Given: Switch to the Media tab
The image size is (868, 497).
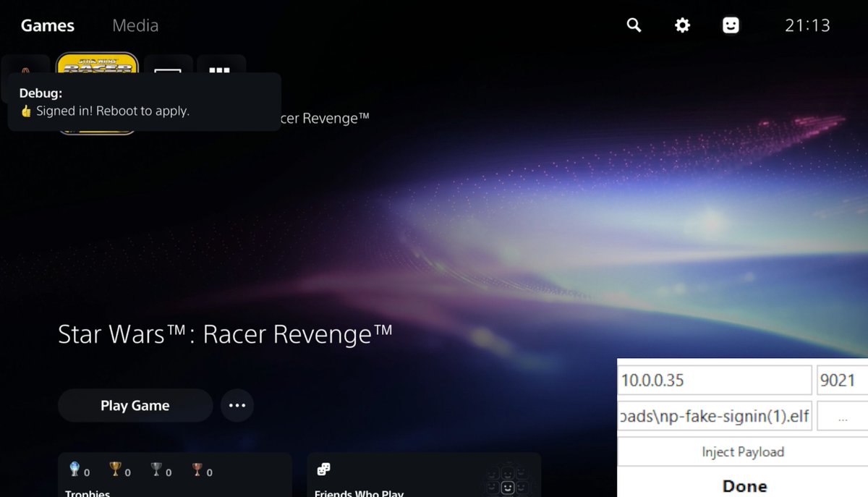Looking at the screenshot, I should (x=135, y=25).
